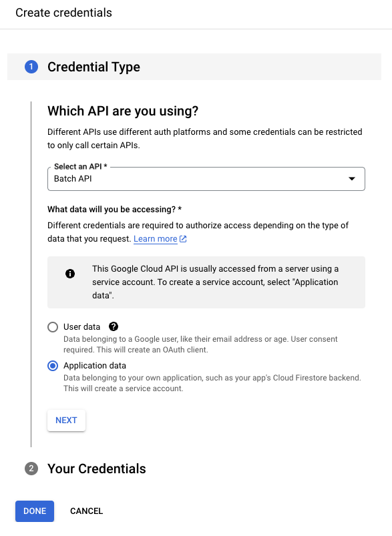Click the NEXT button
Image resolution: width=392 pixels, height=536 pixels.
65,420
